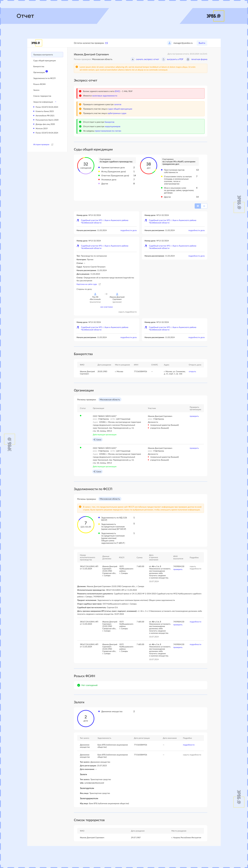
Task: Sort by Преступления против собственности in the legend
Action: coord(174,171)
